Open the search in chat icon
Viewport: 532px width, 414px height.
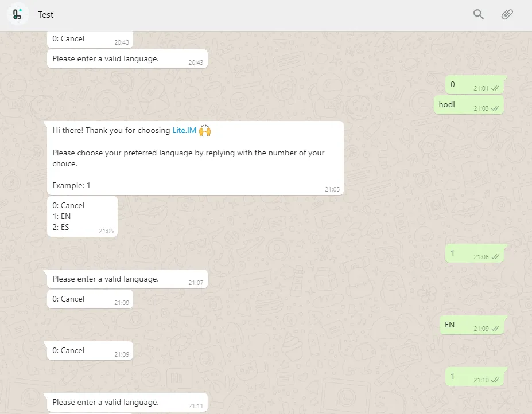pos(479,14)
